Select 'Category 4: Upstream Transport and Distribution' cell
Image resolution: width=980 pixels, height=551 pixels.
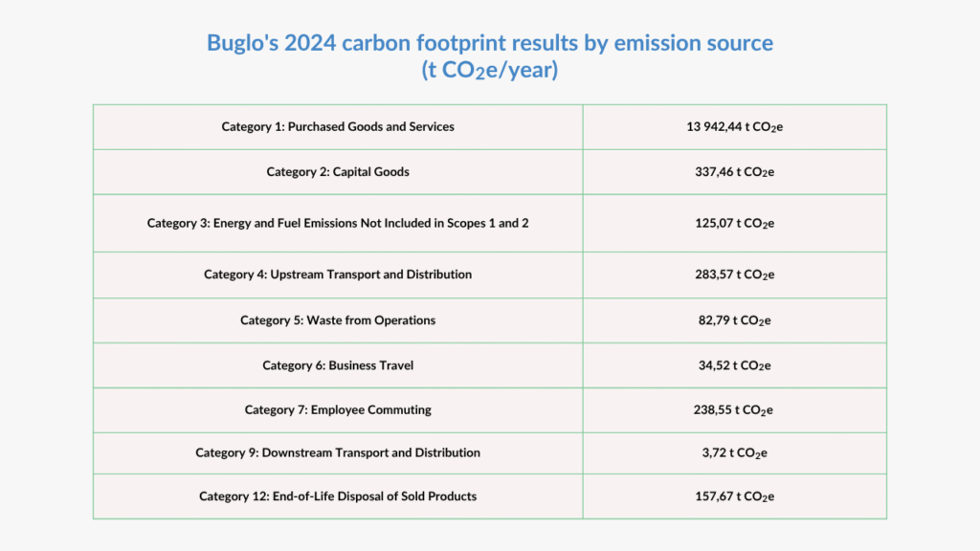click(338, 275)
